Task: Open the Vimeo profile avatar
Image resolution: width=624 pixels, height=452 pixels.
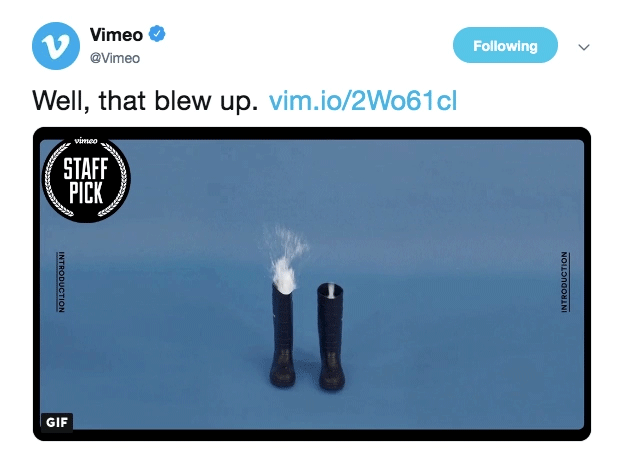Action: pos(56,46)
